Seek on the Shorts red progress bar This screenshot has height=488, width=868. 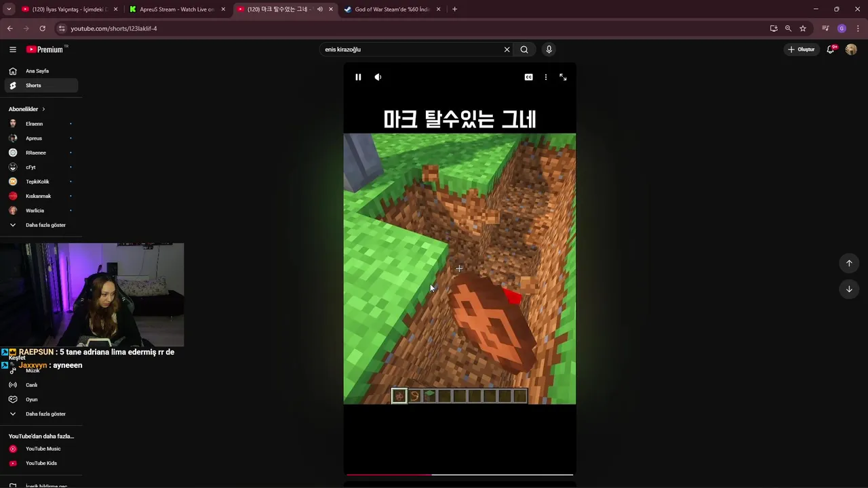click(x=460, y=474)
